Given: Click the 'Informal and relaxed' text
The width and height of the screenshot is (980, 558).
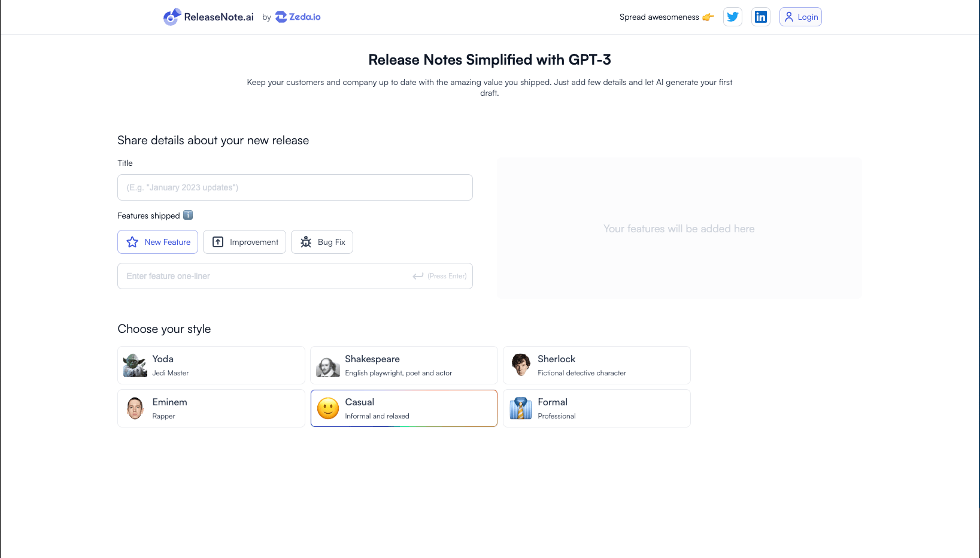Looking at the screenshot, I should click(377, 416).
